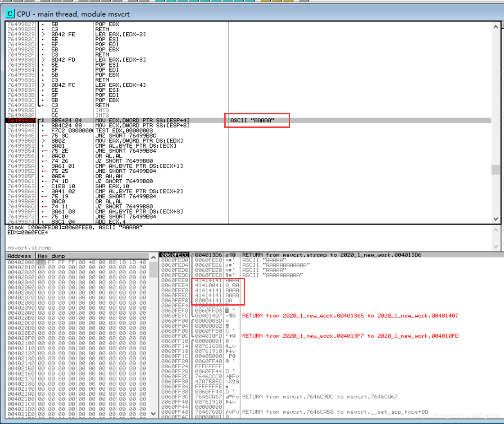Click the disassembly pane scroll-up arrow
Viewport: 504px width, 424px height.
point(495,27)
